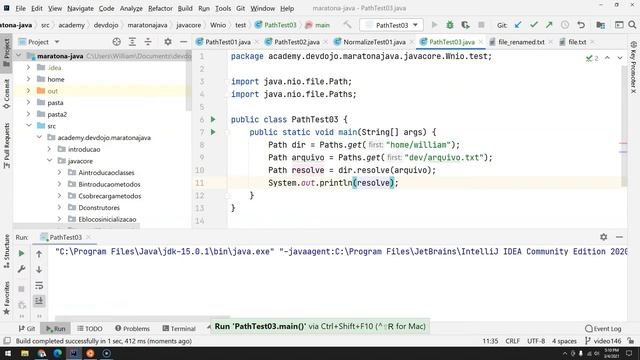Image resolution: width=640 pixels, height=360 pixels.
Task: Open Project panel settings gear
Action: click(x=168, y=42)
